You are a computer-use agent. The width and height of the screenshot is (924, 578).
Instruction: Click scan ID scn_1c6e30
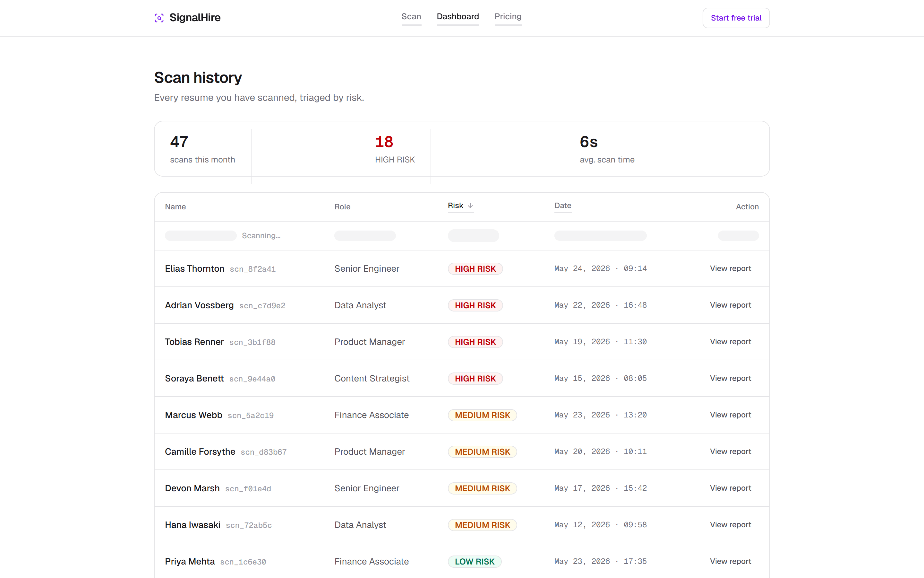[x=243, y=562]
